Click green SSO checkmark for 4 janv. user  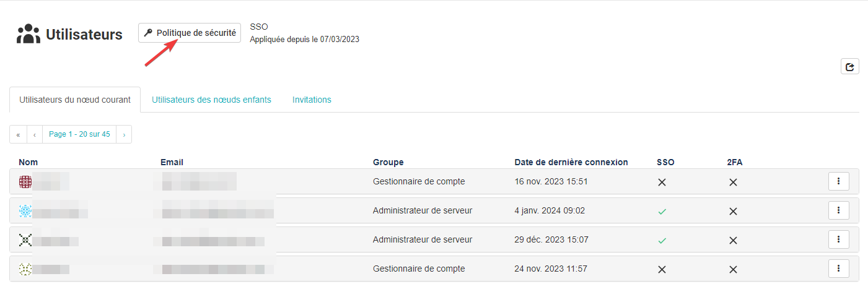click(662, 211)
